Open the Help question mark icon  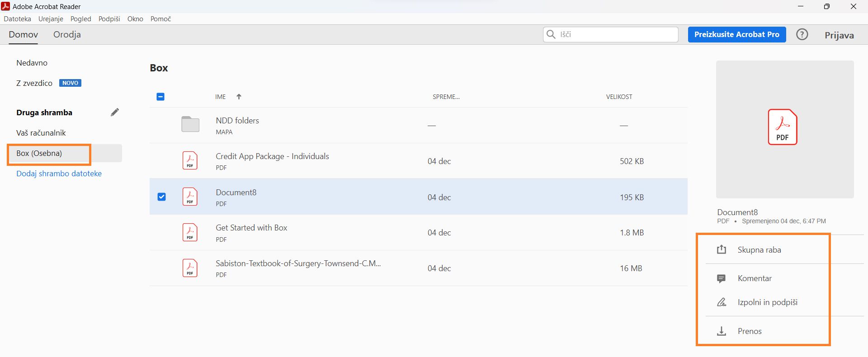pos(802,34)
